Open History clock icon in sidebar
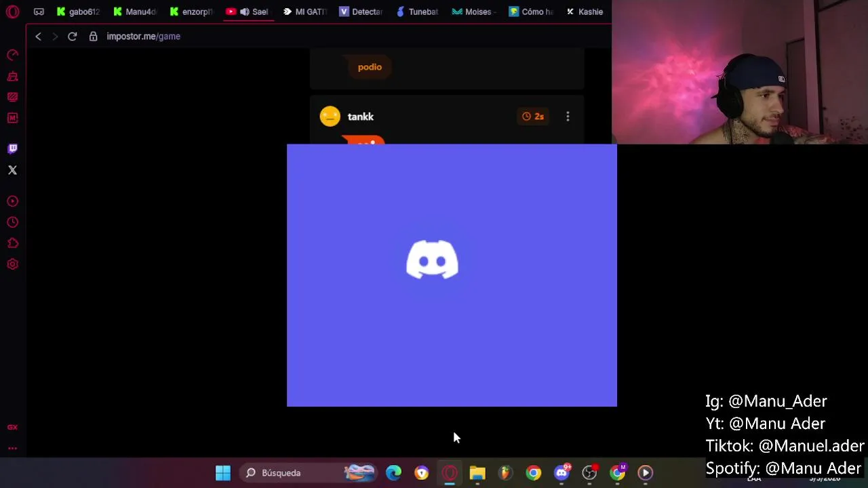This screenshot has height=488, width=868. click(x=12, y=222)
